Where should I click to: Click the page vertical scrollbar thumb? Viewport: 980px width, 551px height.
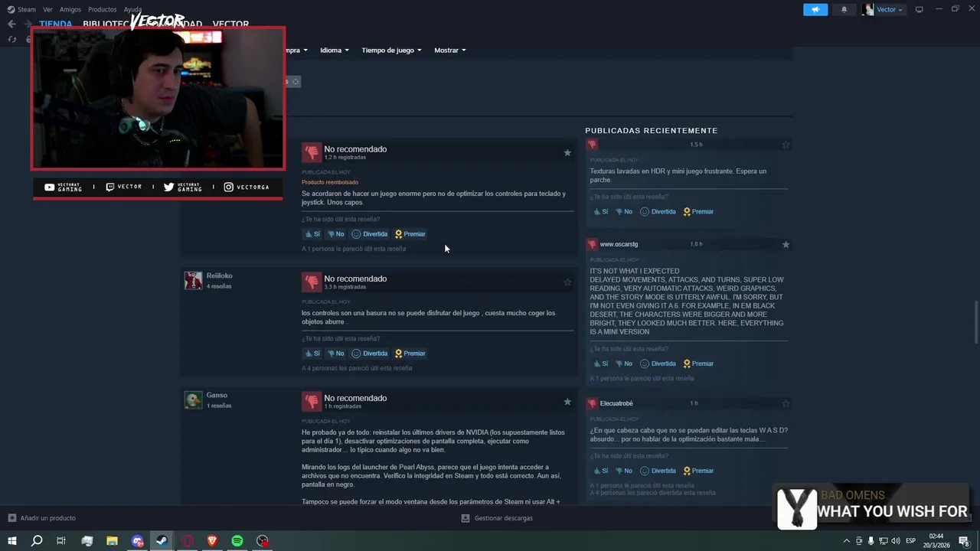click(x=975, y=323)
